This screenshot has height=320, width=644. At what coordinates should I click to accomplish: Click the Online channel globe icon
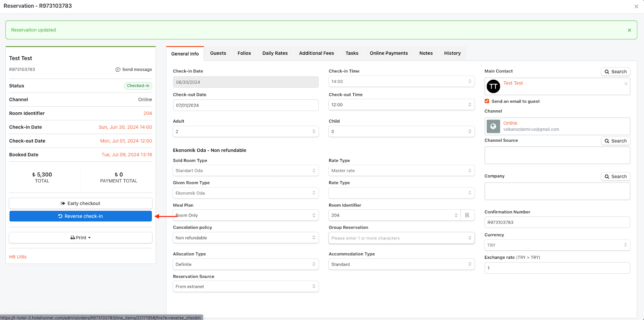(x=493, y=126)
